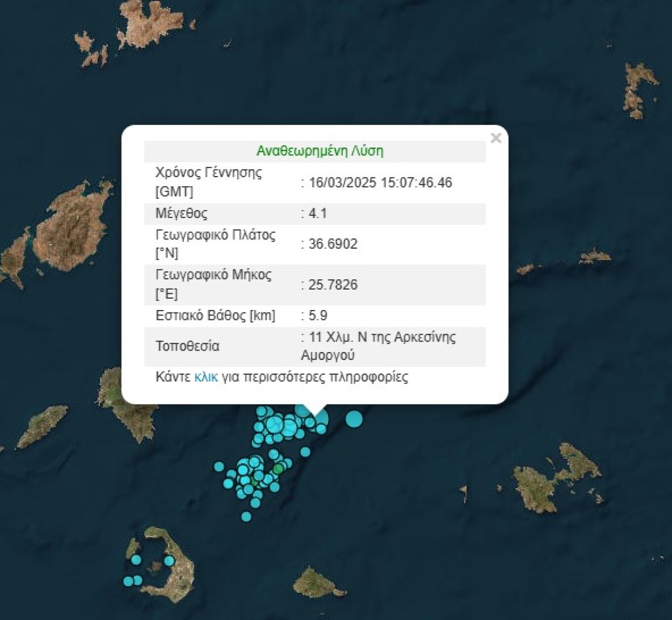Click the green earthquake marker in the cluster
This screenshot has width=672, height=620.
[x=278, y=469]
